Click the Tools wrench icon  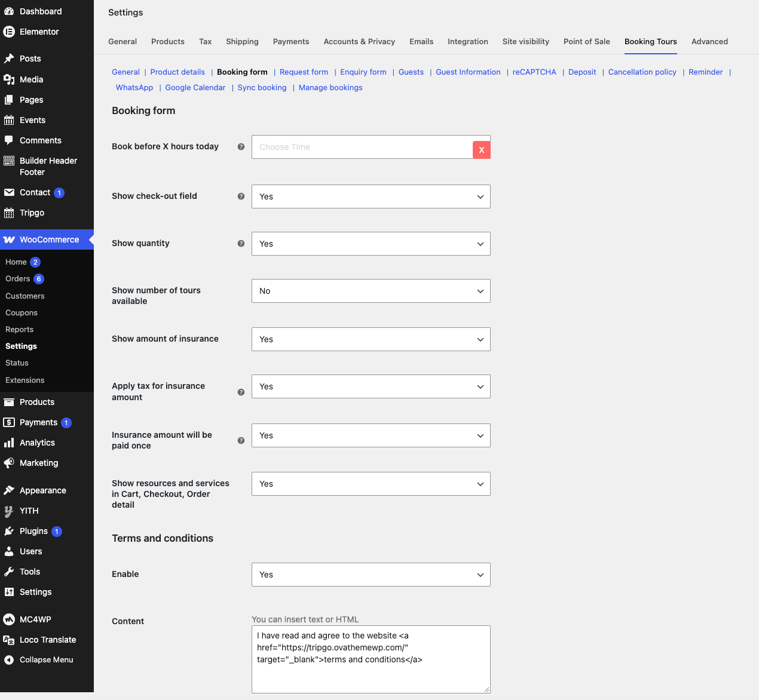[9, 572]
